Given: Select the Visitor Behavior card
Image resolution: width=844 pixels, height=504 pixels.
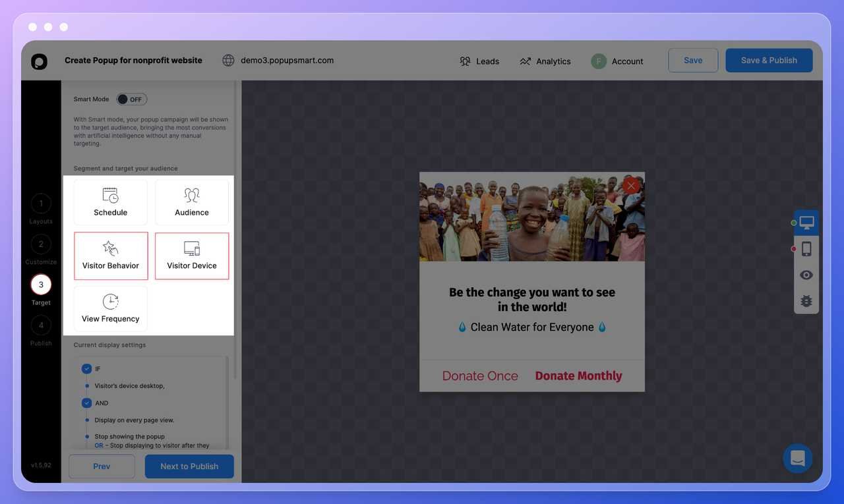Looking at the screenshot, I should tap(111, 256).
